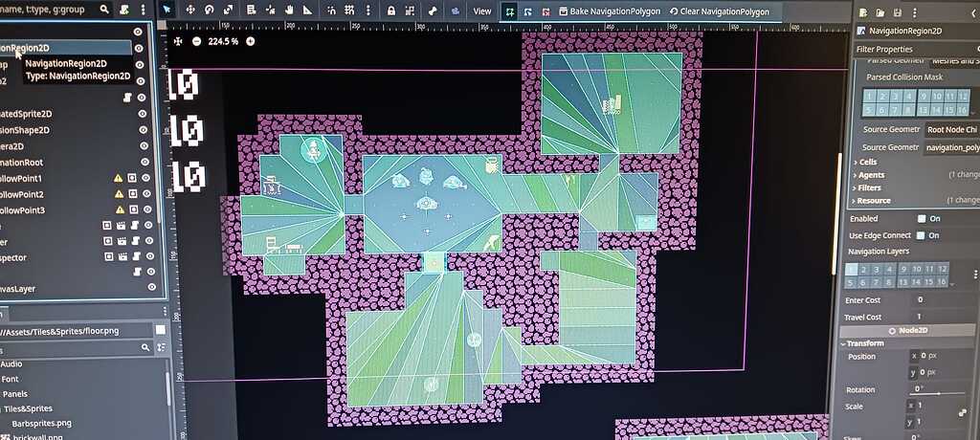Screen dimensions: 980x440
Task: Attach a script with the scroll-plus icon
Action: 125,10
